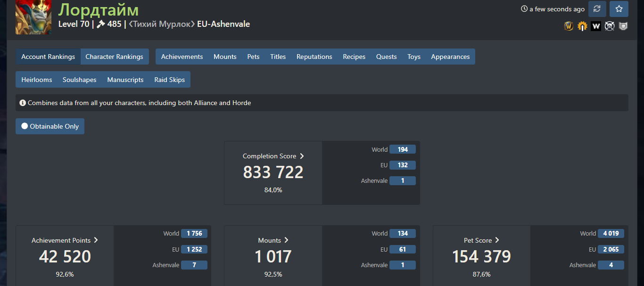Open the World of Warcraft armory link icon
This screenshot has width=644, height=286.
(569, 26)
